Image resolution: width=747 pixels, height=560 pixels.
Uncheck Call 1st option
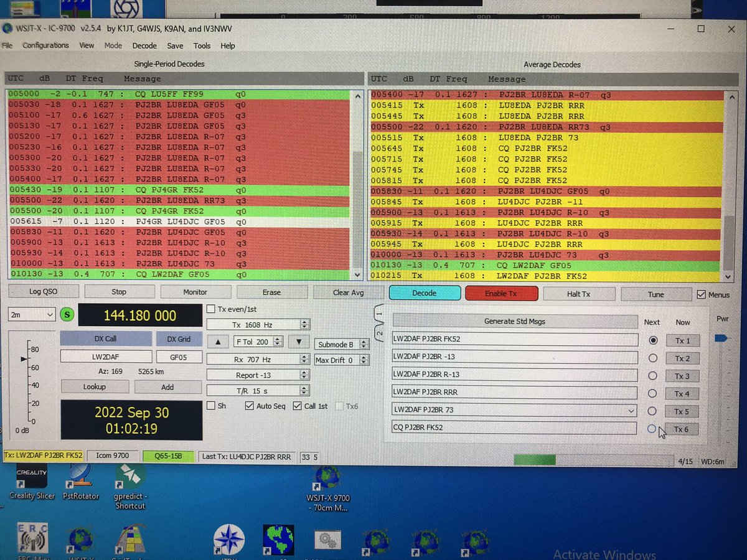(x=298, y=406)
